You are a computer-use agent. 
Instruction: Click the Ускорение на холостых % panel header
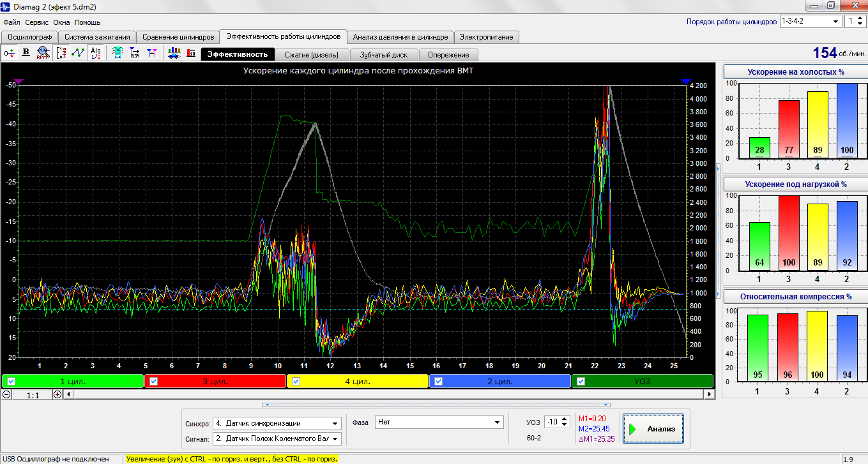coord(795,71)
